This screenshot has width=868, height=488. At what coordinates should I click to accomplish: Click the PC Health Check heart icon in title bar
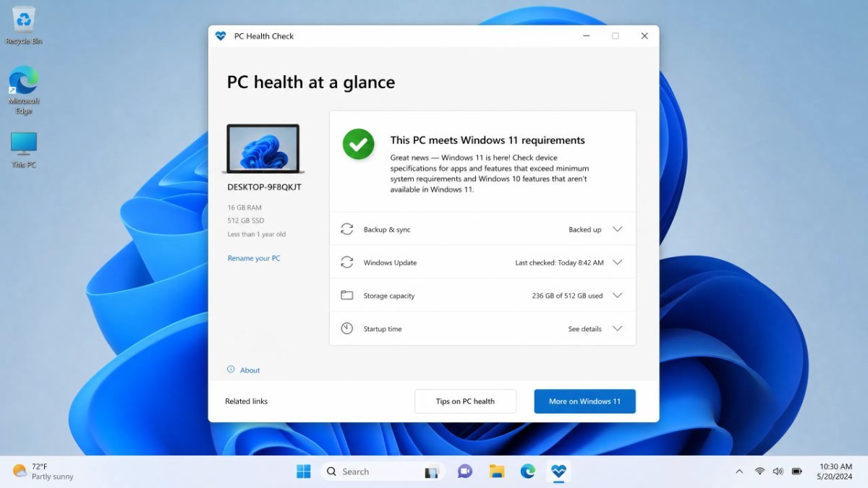point(221,36)
